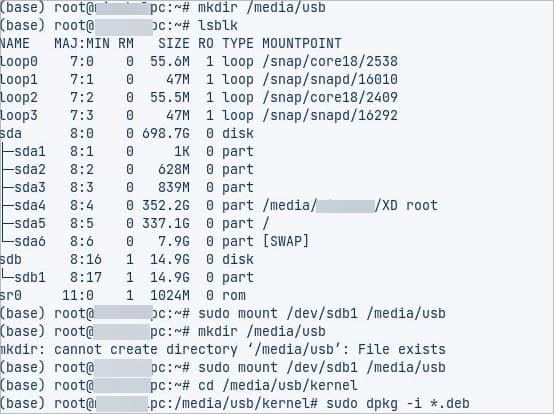Click the sudo dpkg -i *.deb command
This screenshot has height=414, width=554.
[398, 404]
